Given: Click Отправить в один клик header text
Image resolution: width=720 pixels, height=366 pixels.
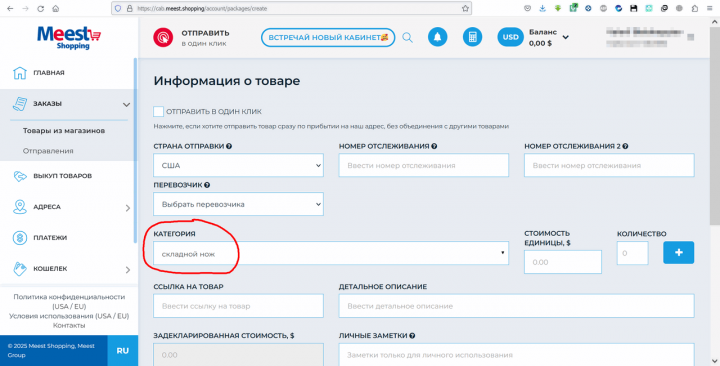Looking at the screenshot, I should point(205,38).
